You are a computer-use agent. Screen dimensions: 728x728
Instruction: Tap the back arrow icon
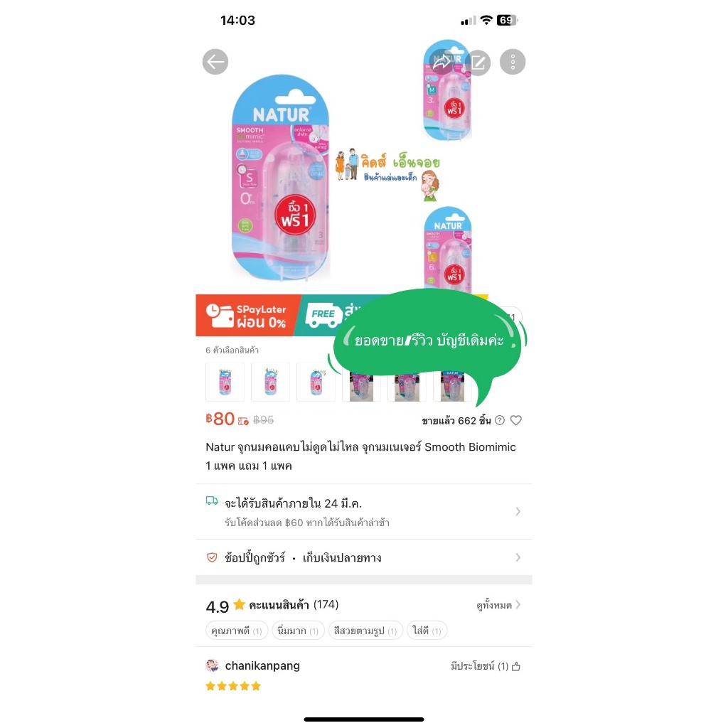tap(215, 62)
